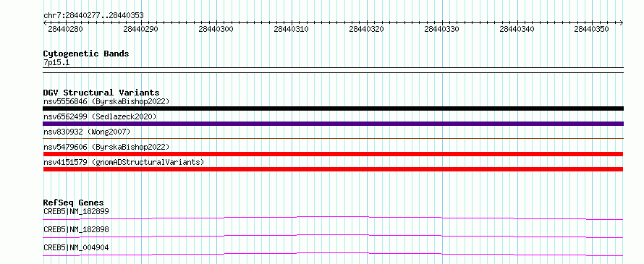Select the red nsv4151579 variant bar
The image size is (644, 264).
pos(333,169)
